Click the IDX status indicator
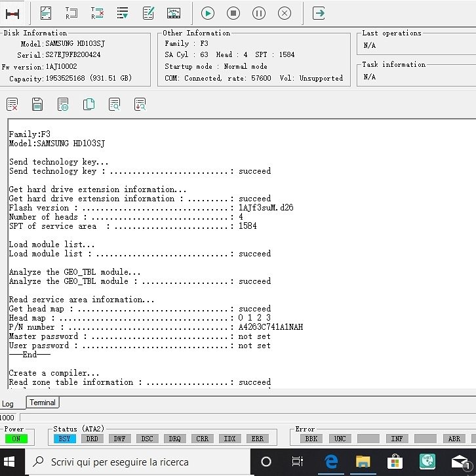 tap(229, 439)
